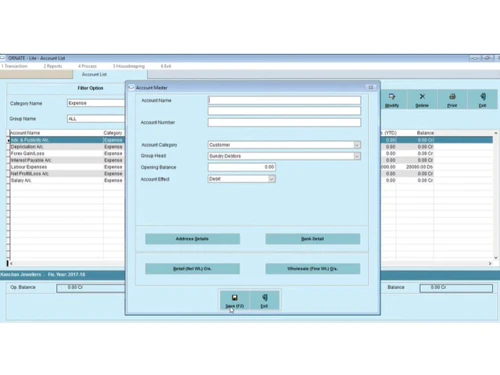The image size is (500, 375).
Task: Open the 5 Housekeeping menu
Action: coord(129,66)
